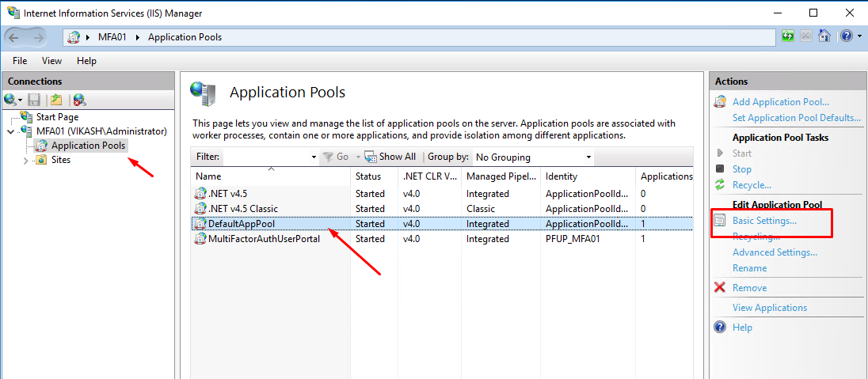Click Application Pools in the address breadcrumb
This screenshot has width=868, height=379.
pos(185,38)
